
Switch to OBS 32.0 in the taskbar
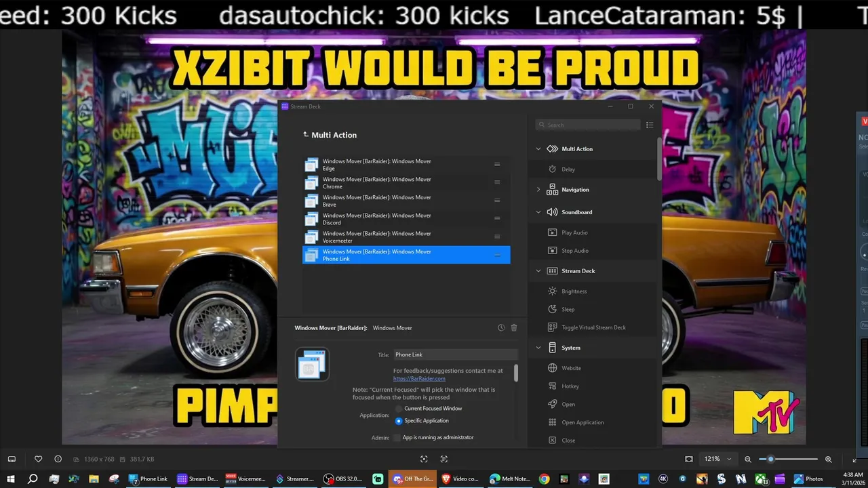click(343, 479)
